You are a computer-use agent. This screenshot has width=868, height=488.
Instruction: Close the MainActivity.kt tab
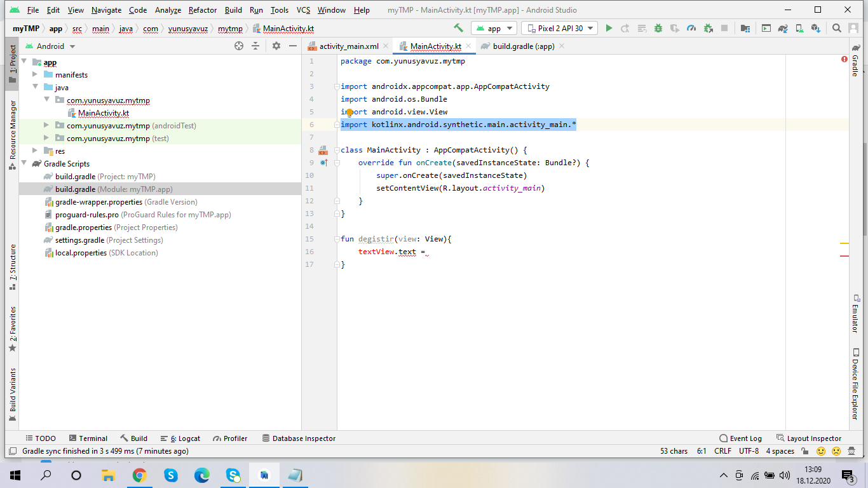468,46
